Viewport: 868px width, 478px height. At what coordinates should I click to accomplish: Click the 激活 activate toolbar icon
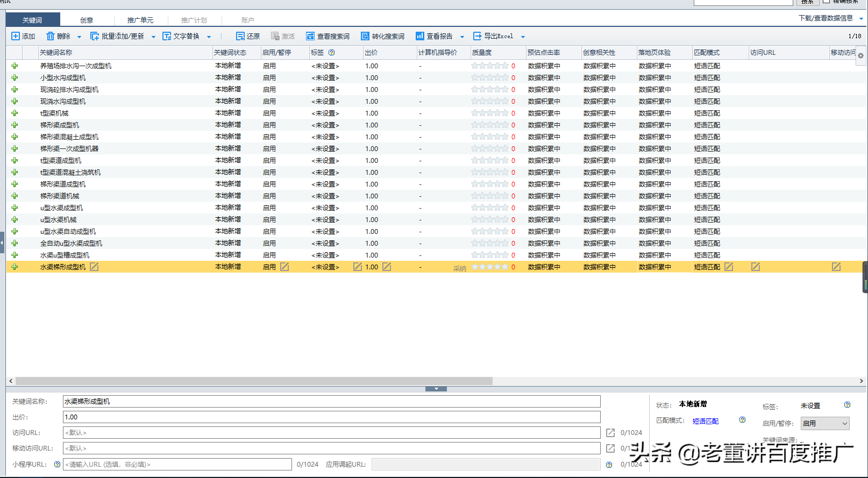click(x=275, y=36)
